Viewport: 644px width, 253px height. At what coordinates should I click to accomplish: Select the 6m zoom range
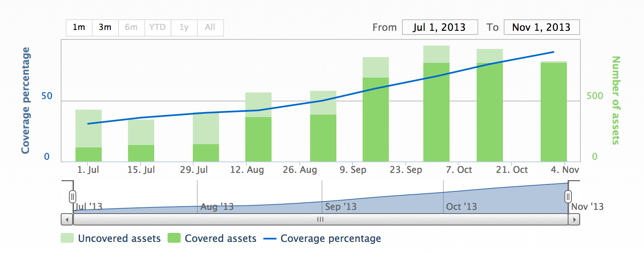pyautogui.click(x=131, y=28)
